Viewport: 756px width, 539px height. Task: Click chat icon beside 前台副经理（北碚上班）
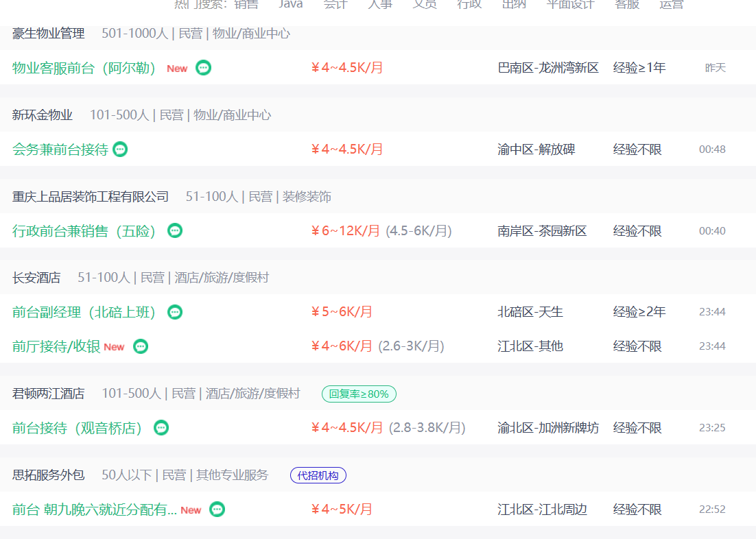[175, 313]
